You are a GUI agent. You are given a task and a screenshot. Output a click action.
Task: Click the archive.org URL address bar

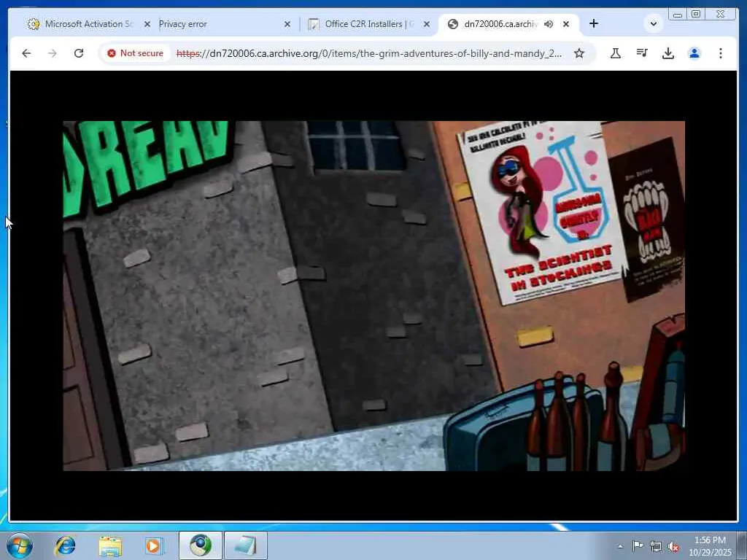[368, 53]
